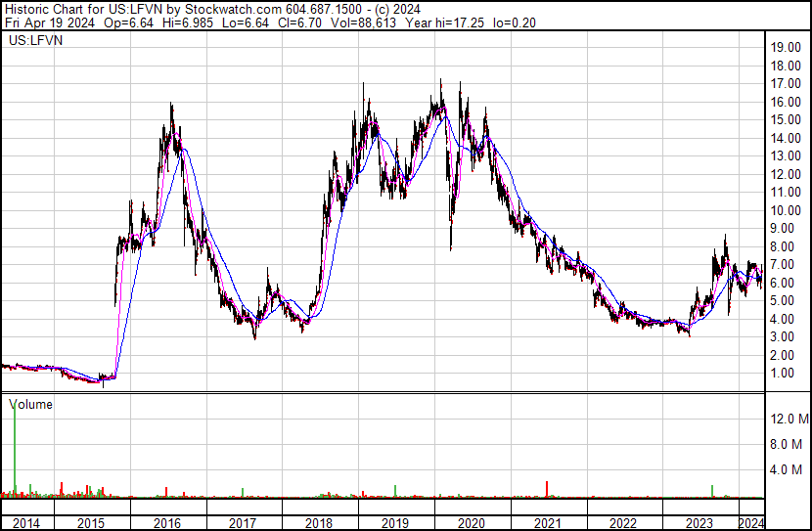Select the 2015 year label
Image resolution: width=812 pixels, height=531 pixels.
pyautogui.click(x=91, y=523)
